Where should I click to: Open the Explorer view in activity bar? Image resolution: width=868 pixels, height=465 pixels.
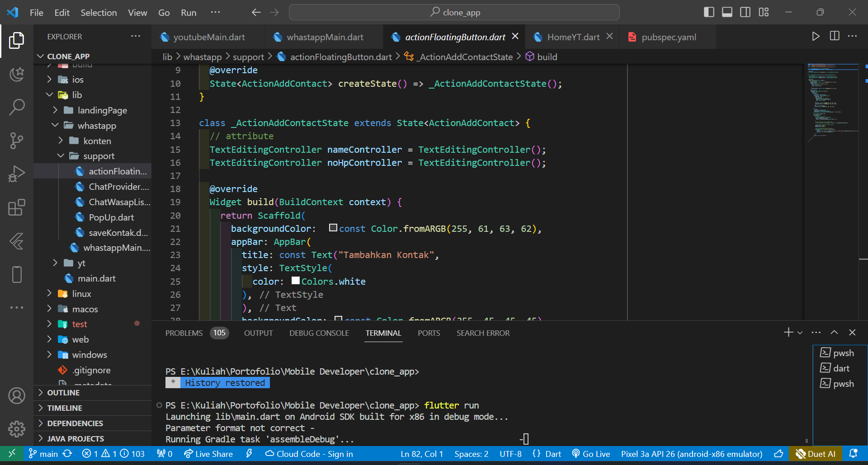(x=17, y=41)
